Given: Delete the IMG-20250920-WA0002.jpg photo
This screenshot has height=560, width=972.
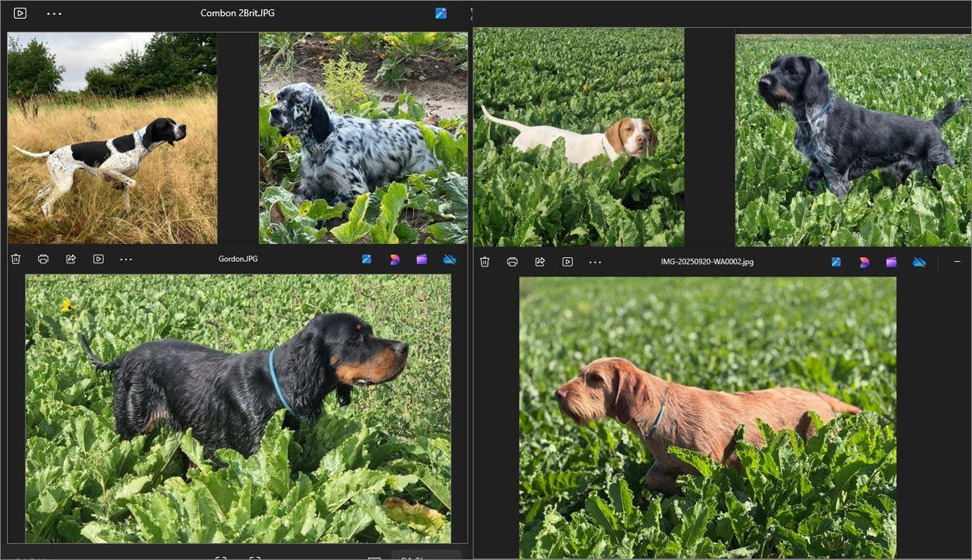Looking at the screenshot, I should 484,262.
